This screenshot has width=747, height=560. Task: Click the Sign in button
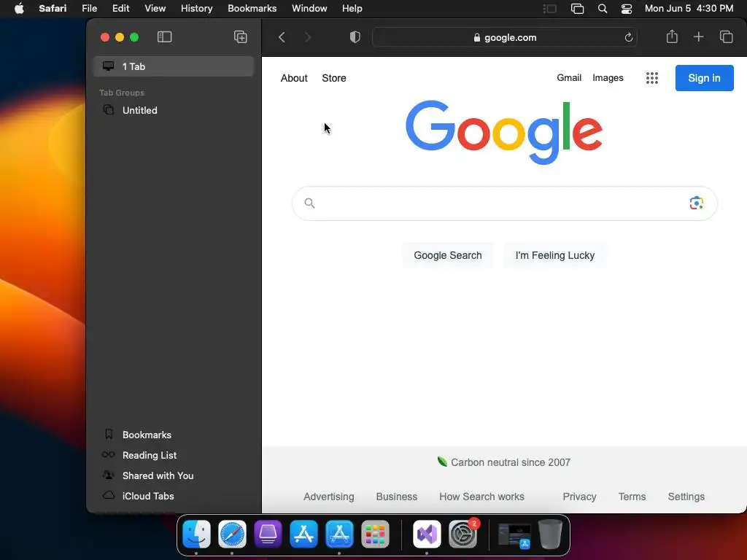704,78
